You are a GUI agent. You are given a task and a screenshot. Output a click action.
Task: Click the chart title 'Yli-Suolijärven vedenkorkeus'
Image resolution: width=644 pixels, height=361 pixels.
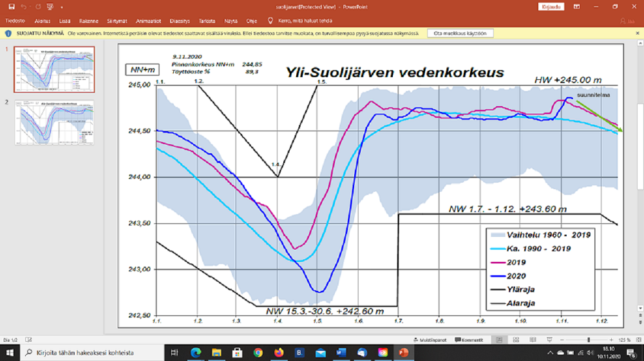pyautogui.click(x=394, y=72)
